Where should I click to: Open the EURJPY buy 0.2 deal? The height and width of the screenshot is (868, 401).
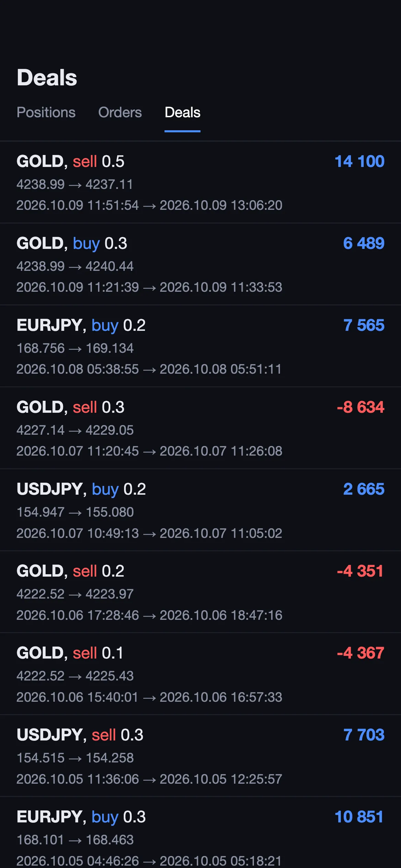click(x=200, y=346)
